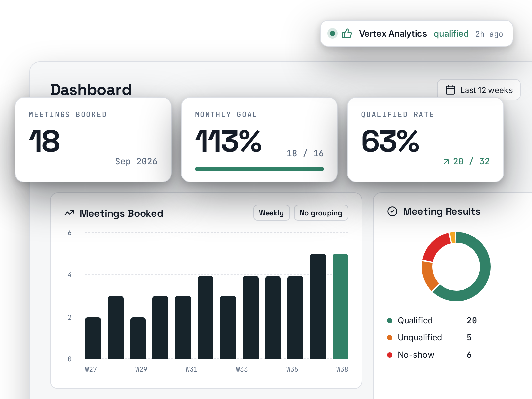Click the Sep 2026 label
The height and width of the screenshot is (399, 532).
click(x=136, y=161)
